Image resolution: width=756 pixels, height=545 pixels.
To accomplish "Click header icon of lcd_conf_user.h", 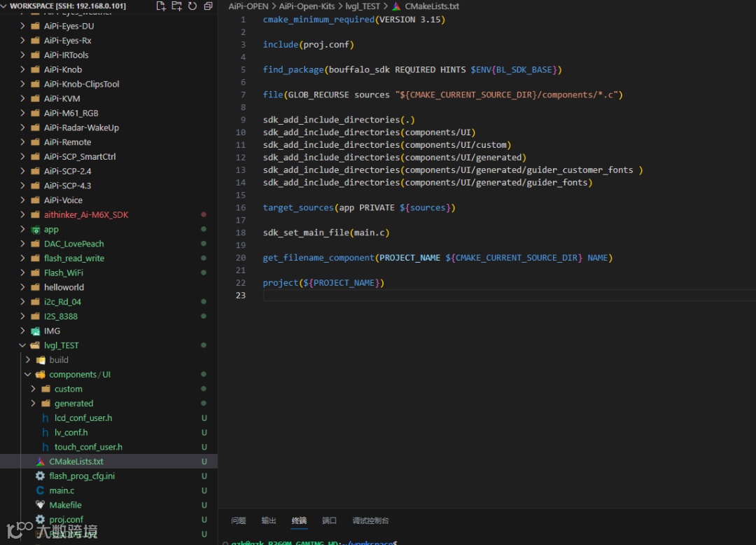I will (45, 418).
